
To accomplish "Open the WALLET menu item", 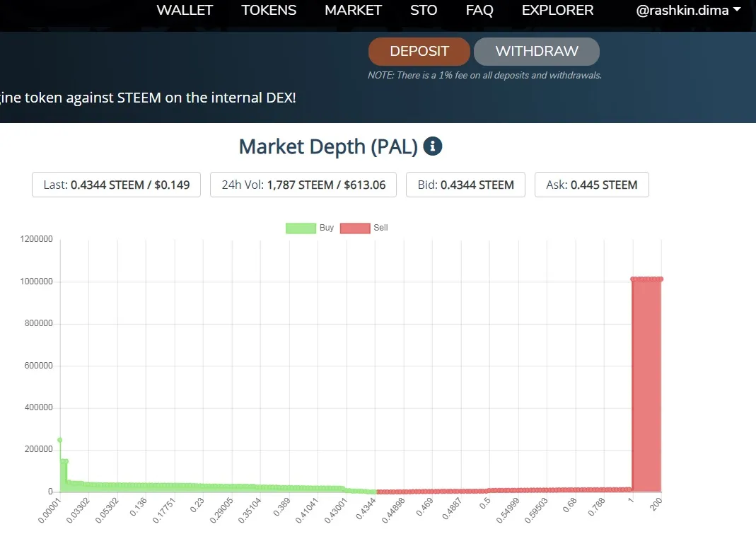I will (184, 10).
